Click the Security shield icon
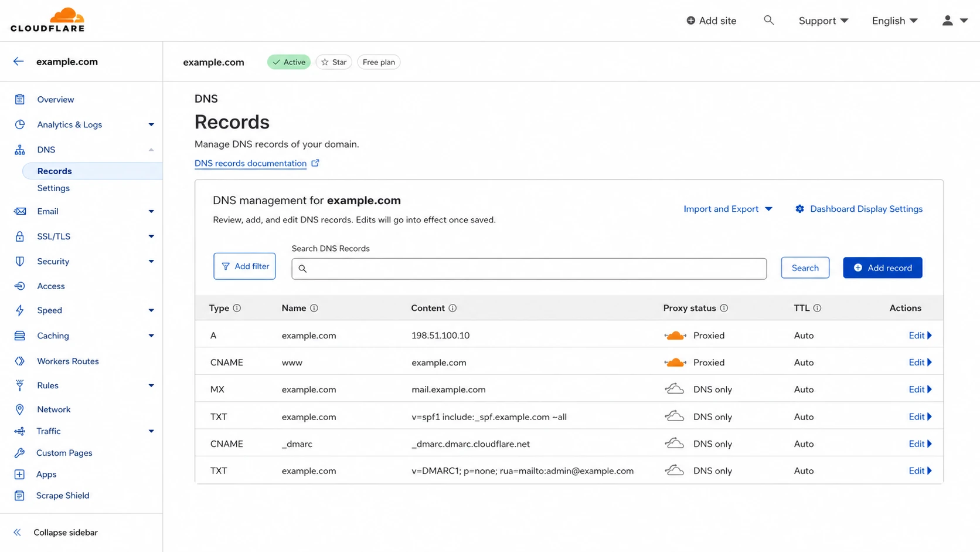This screenshot has height=552, width=980. [20, 261]
